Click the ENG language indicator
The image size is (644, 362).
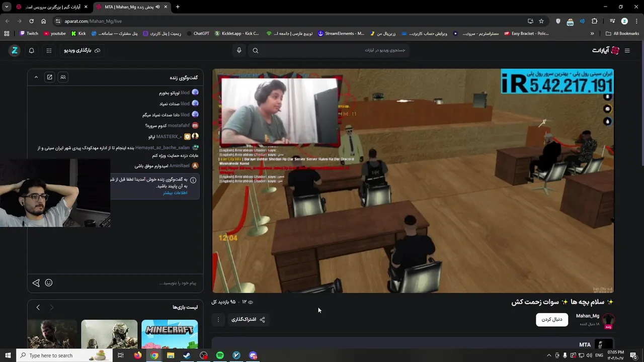pos(599,355)
